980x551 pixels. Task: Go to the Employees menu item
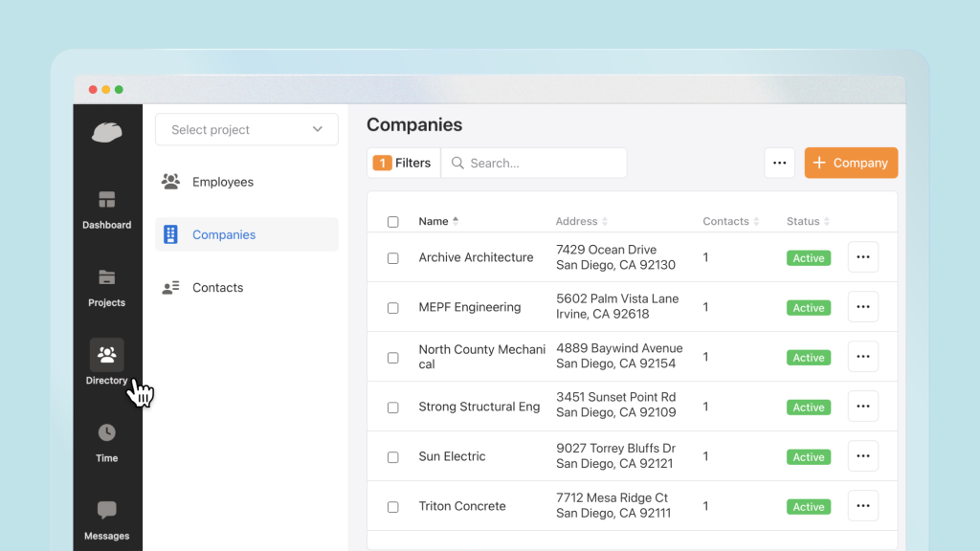[x=247, y=182]
